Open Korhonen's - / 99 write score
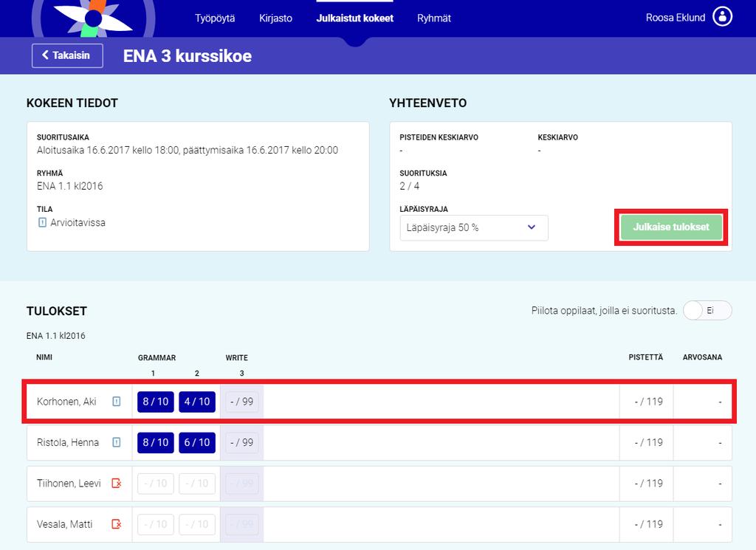 tap(242, 402)
